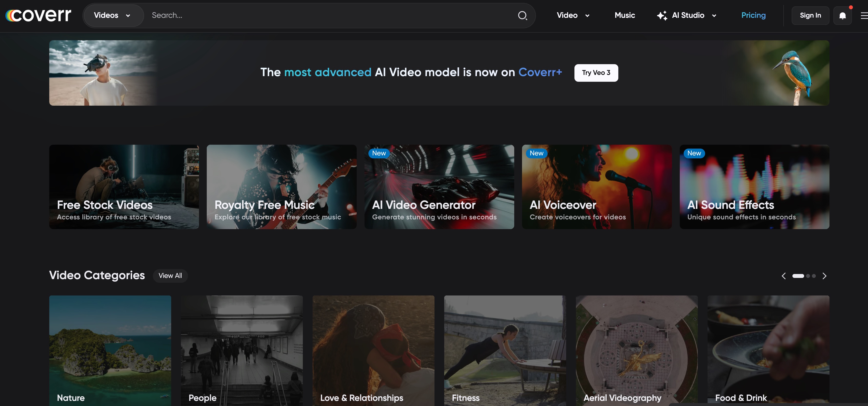Click the Try Veo 3 button

pyautogui.click(x=596, y=73)
